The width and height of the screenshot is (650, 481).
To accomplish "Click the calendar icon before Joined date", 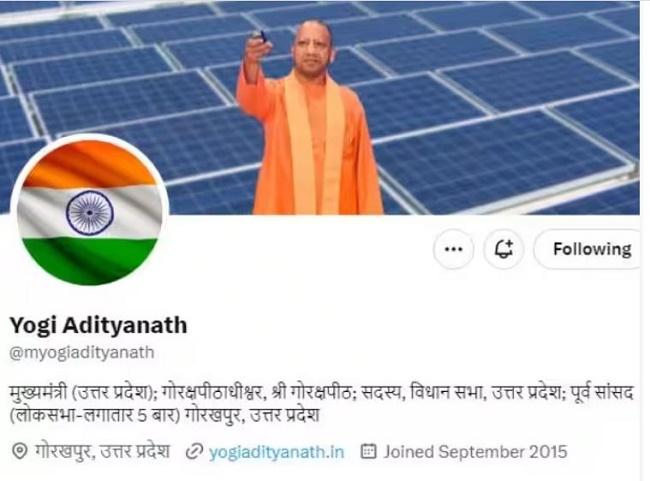I will (x=369, y=451).
